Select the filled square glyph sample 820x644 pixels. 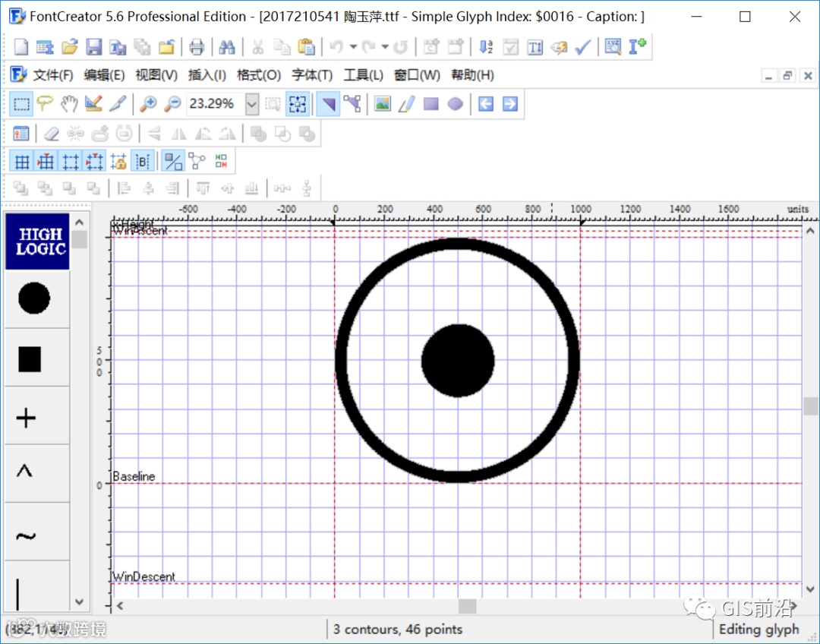point(30,359)
